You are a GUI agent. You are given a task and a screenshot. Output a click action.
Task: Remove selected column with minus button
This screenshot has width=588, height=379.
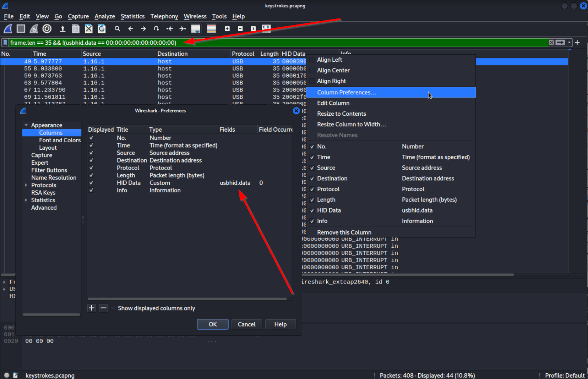[x=103, y=308]
